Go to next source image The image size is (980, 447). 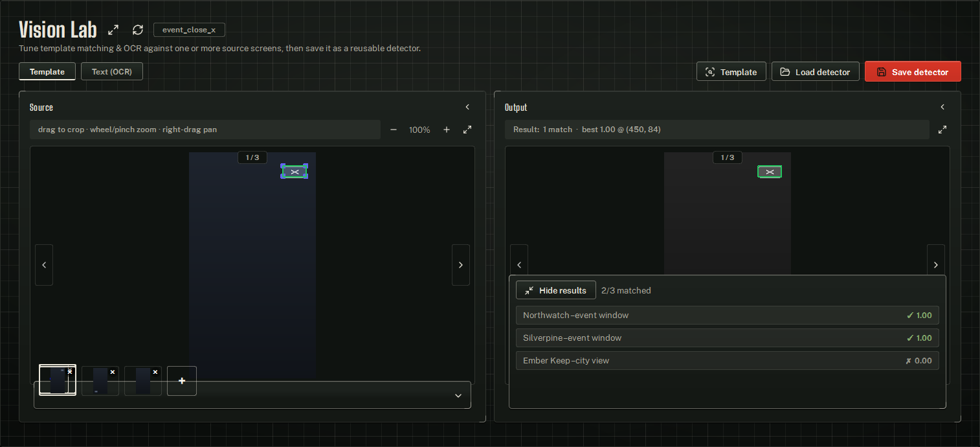tap(461, 265)
